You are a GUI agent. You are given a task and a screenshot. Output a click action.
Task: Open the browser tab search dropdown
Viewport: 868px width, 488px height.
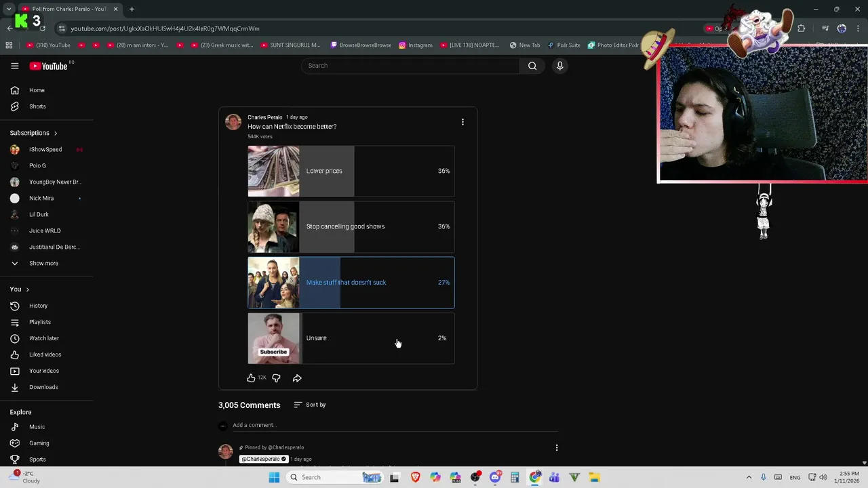(x=9, y=9)
